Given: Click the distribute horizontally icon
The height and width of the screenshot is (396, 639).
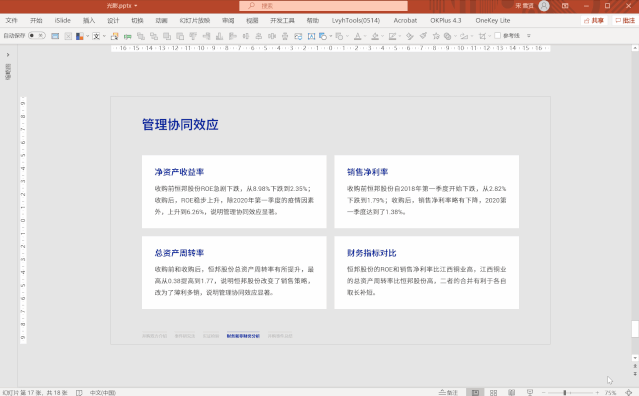Looking at the screenshot, I should coord(272,36).
